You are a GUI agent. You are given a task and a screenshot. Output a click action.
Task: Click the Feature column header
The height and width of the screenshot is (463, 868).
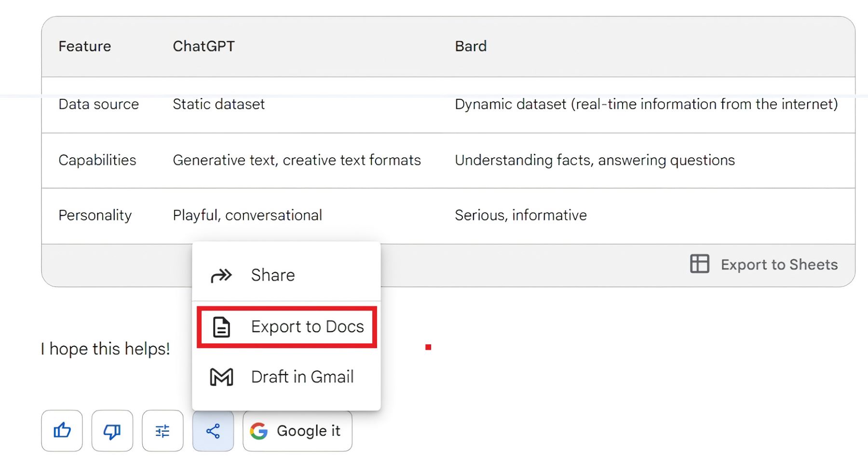coord(85,46)
